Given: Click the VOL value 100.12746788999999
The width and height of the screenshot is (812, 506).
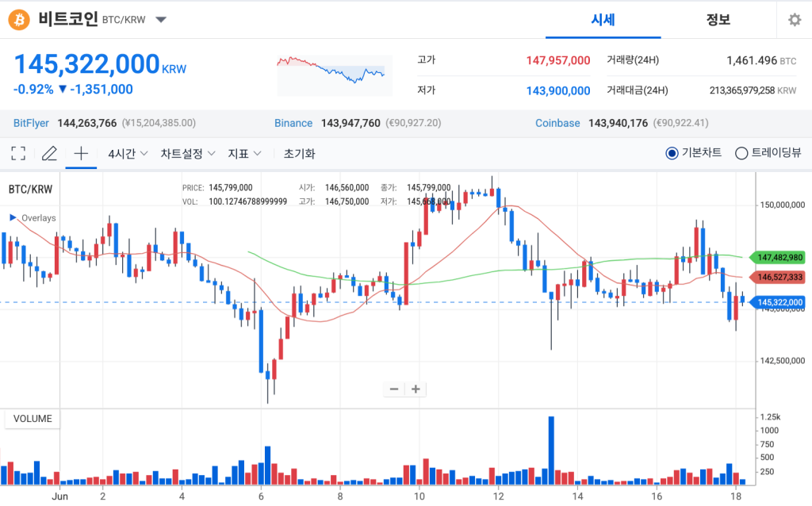Looking at the screenshot, I should click(247, 201).
